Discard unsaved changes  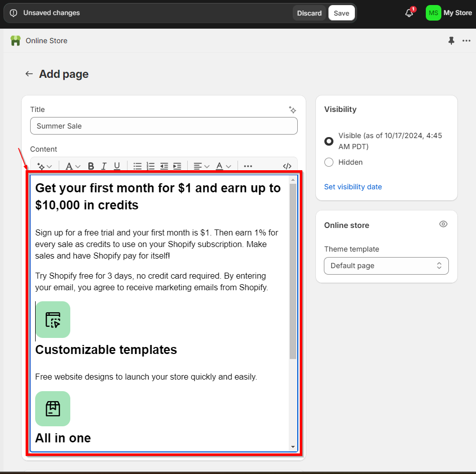point(309,13)
